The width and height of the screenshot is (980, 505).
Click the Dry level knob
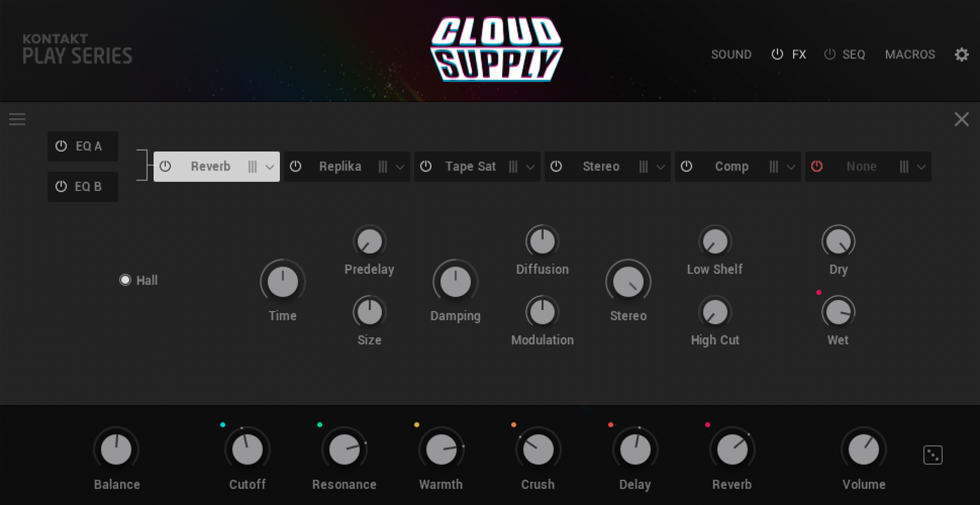pyautogui.click(x=839, y=241)
